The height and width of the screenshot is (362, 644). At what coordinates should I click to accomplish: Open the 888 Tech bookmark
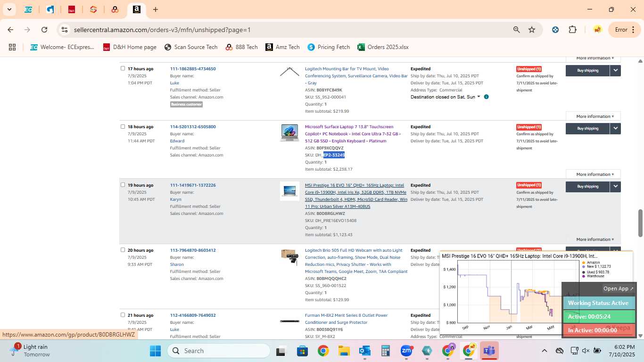(x=241, y=47)
